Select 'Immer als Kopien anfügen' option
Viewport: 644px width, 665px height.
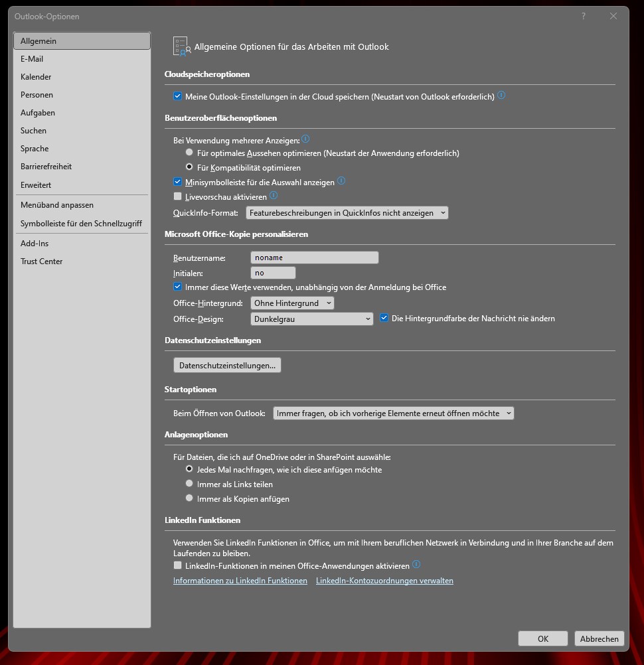point(189,498)
